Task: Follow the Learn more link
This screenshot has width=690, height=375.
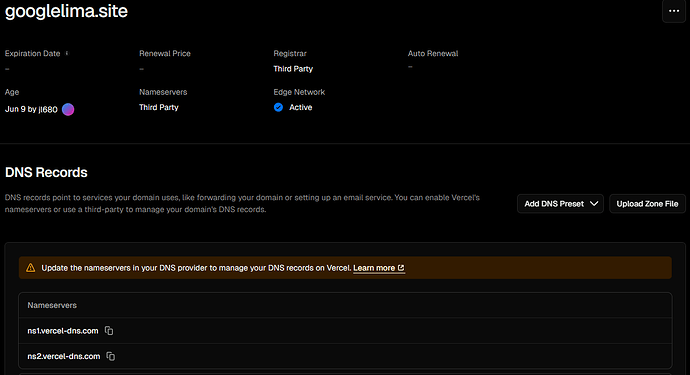Action: (374, 268)
